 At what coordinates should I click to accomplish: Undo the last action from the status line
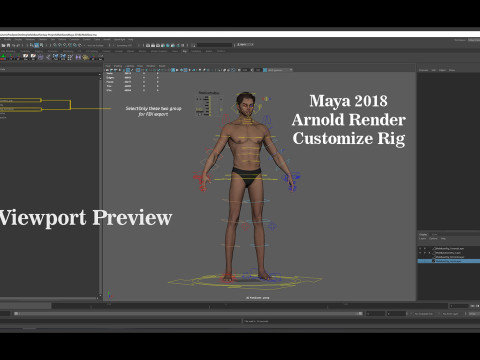(13, 45)
